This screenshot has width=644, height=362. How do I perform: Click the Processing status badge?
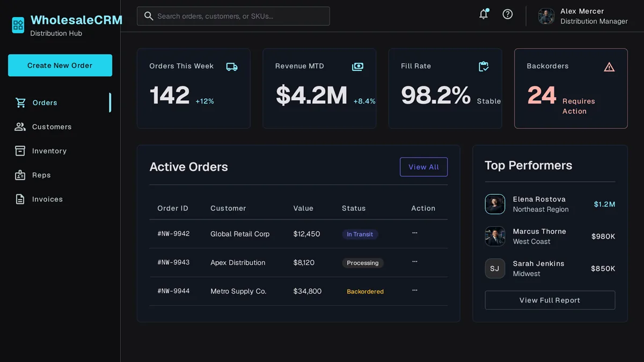point(363,263)
